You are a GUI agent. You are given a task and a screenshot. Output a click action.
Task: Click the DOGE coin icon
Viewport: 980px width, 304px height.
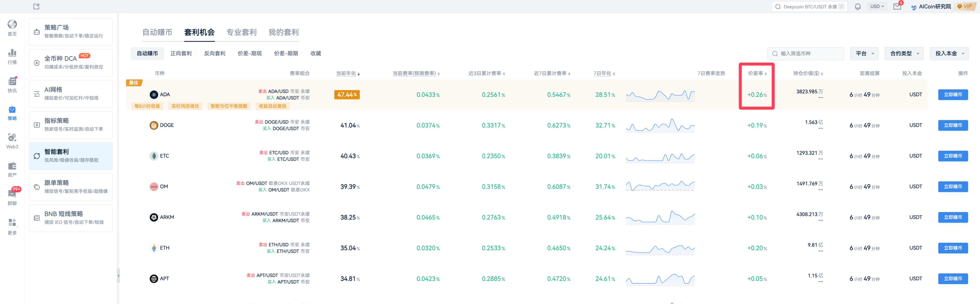(x=154, y=125)
